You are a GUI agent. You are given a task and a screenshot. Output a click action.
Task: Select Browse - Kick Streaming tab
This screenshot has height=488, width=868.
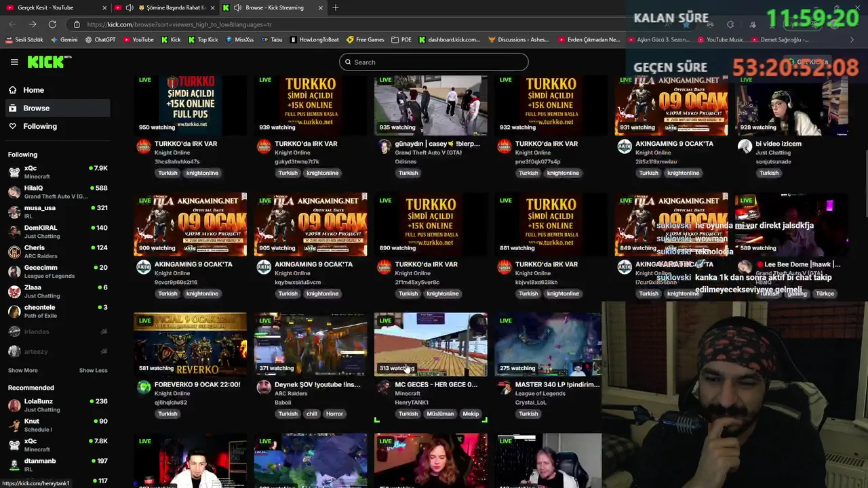[273, 7]
